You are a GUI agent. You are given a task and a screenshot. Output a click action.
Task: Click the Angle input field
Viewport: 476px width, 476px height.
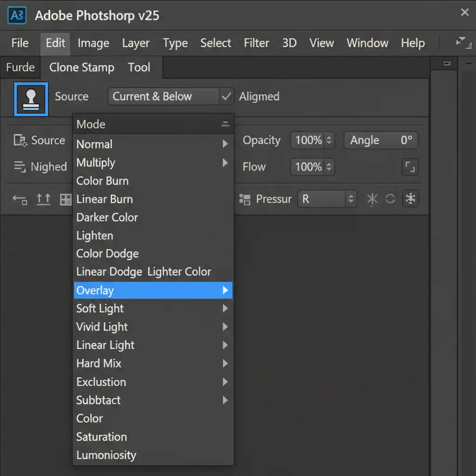coord(381,140)
